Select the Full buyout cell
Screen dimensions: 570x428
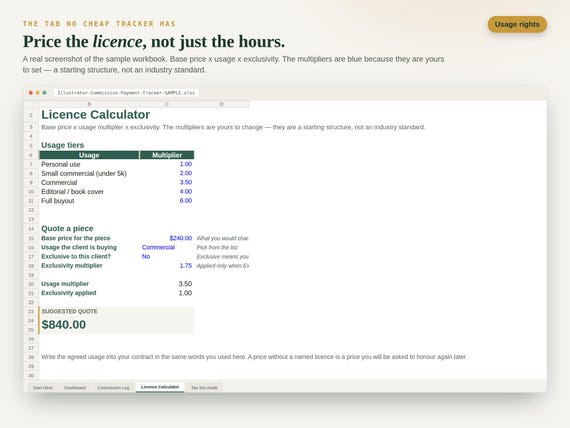coord(57,201)
